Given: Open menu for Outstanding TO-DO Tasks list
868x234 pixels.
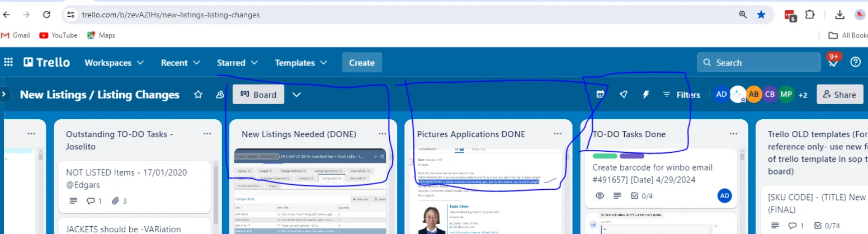Looking at the screenshot, I should (207, 134).
